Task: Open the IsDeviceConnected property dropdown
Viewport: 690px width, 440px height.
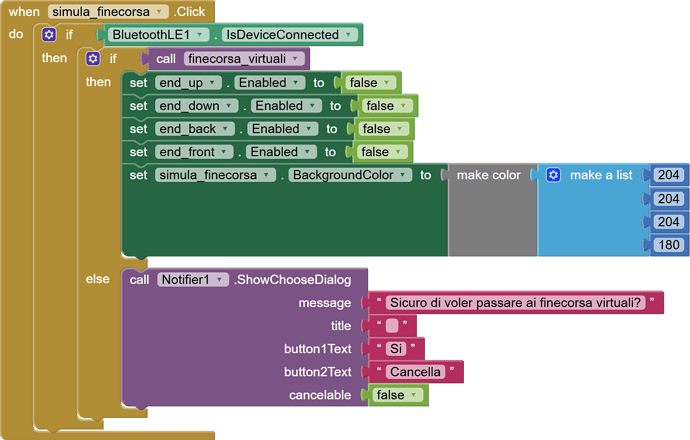Action: pos(348,35)
